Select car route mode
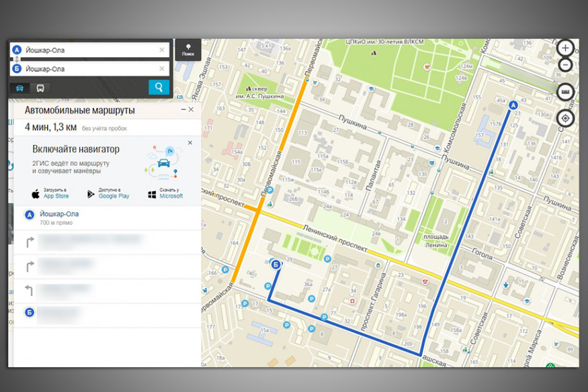 pyautogui.click(x=20, y=88)
